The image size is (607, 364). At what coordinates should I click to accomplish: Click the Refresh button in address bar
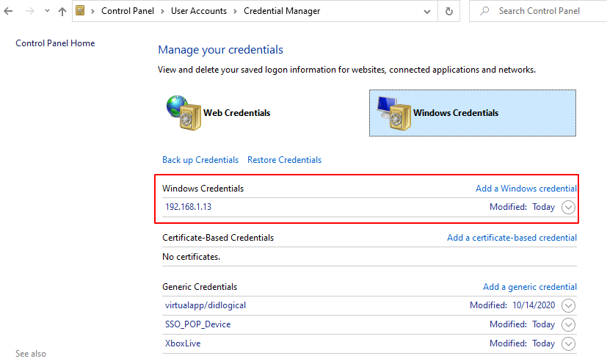tap(449, 11)
